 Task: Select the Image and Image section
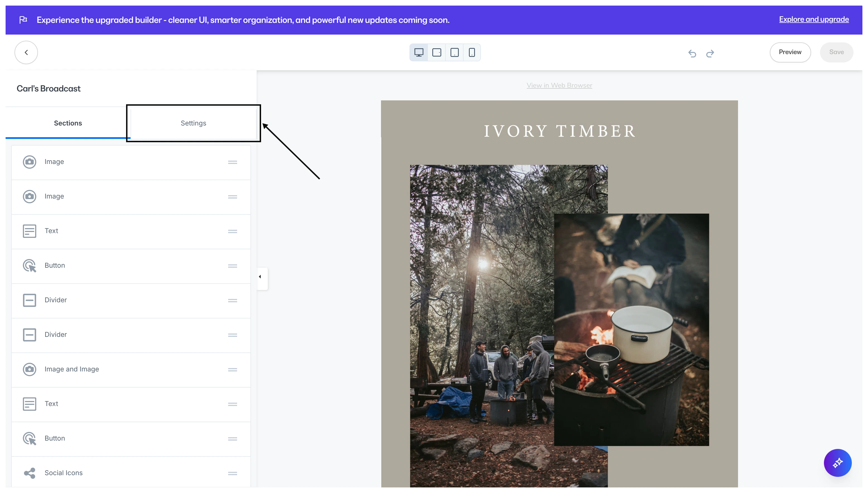(x=72, y=369)
